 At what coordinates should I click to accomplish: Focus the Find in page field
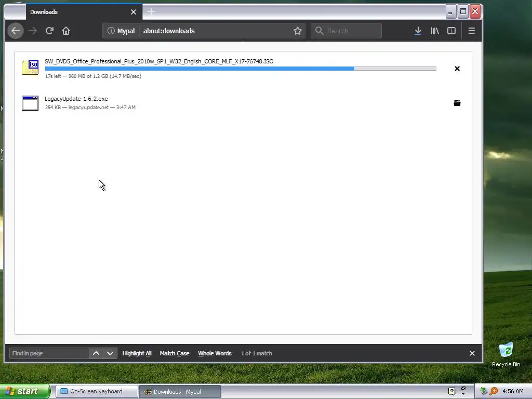click(49, 353)
